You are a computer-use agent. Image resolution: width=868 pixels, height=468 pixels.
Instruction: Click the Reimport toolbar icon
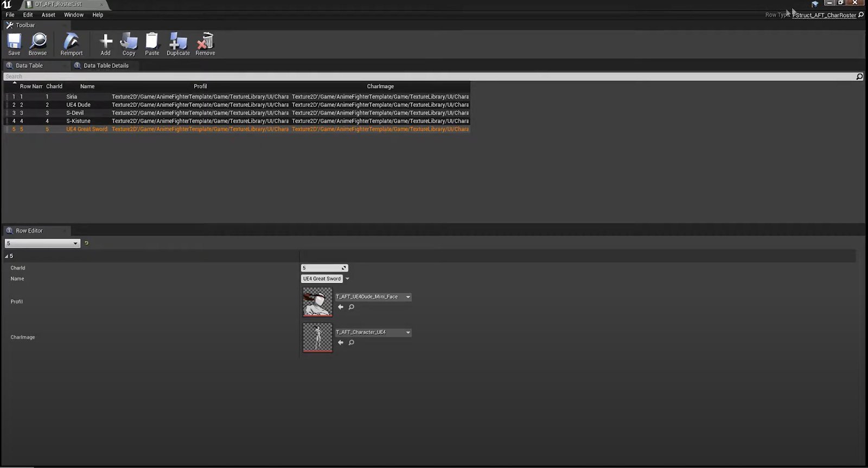71,42
